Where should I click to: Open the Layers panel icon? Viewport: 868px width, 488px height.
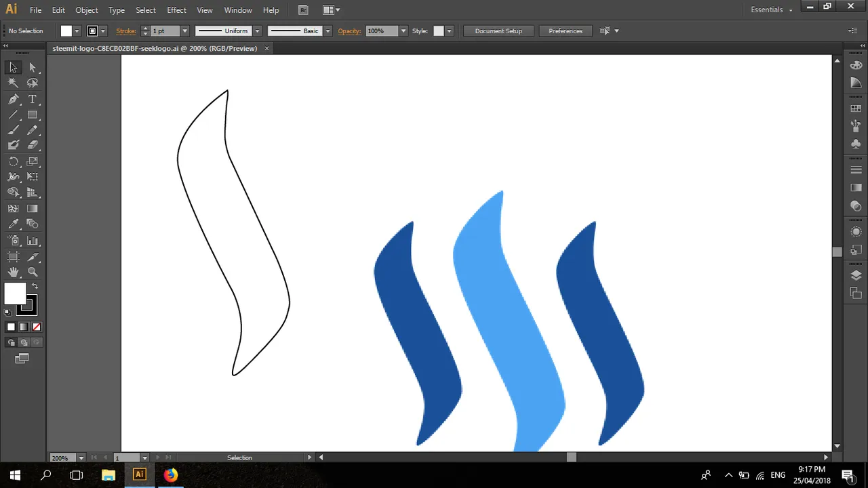point(856,275)
